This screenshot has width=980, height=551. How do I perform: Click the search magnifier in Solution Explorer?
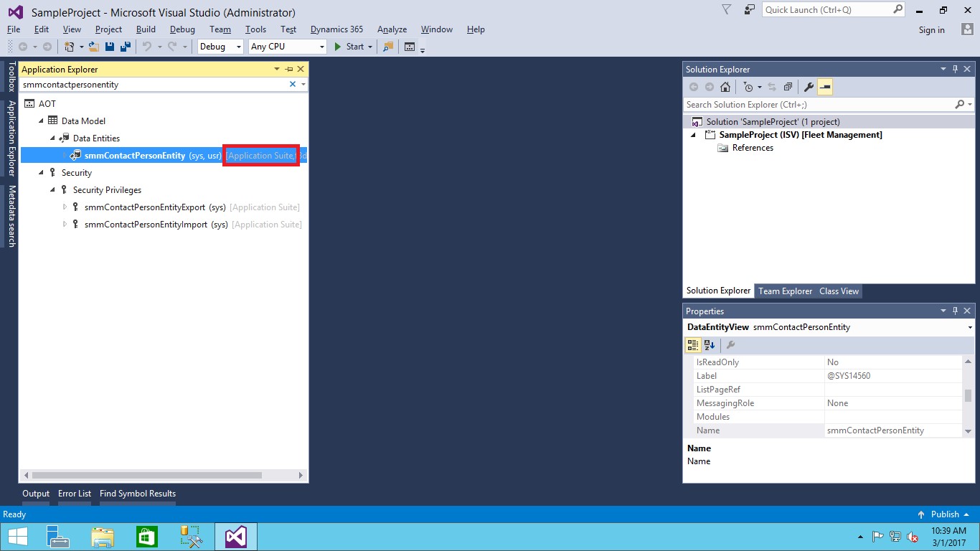[x=960, y=105]
